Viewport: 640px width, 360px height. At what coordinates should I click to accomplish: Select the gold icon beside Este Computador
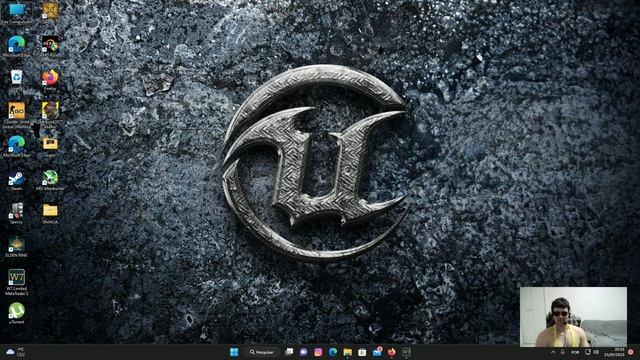coord(50,11)
